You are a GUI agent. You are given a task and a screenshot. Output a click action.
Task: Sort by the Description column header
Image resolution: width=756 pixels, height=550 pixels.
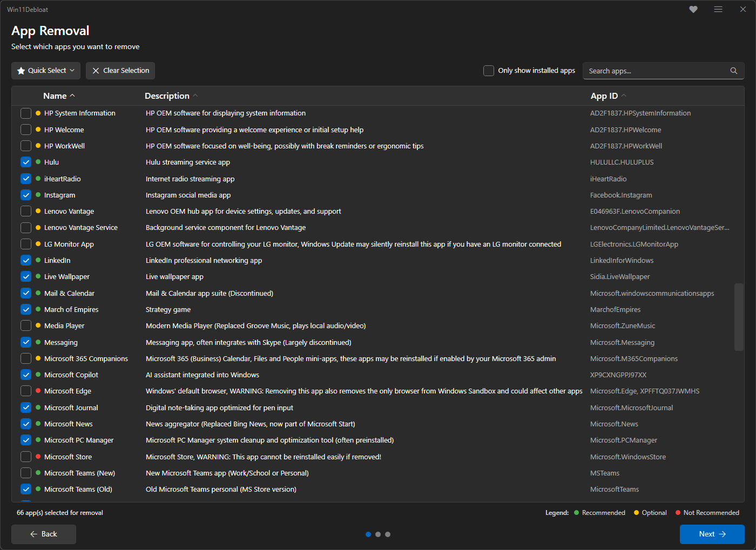pos(171,96)
